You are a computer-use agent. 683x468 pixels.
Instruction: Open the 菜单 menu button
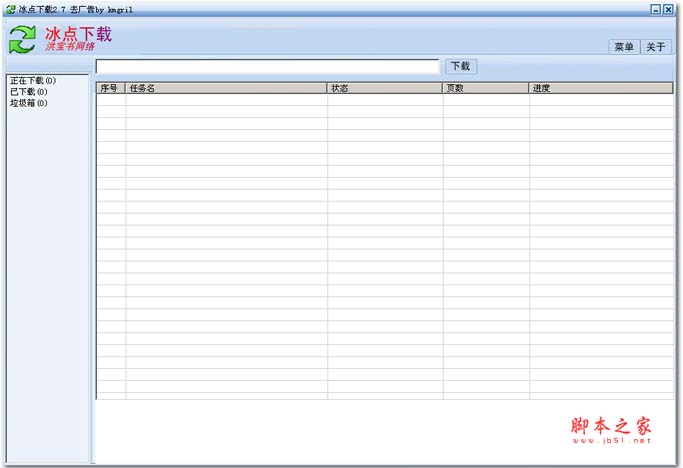[624, 47]
